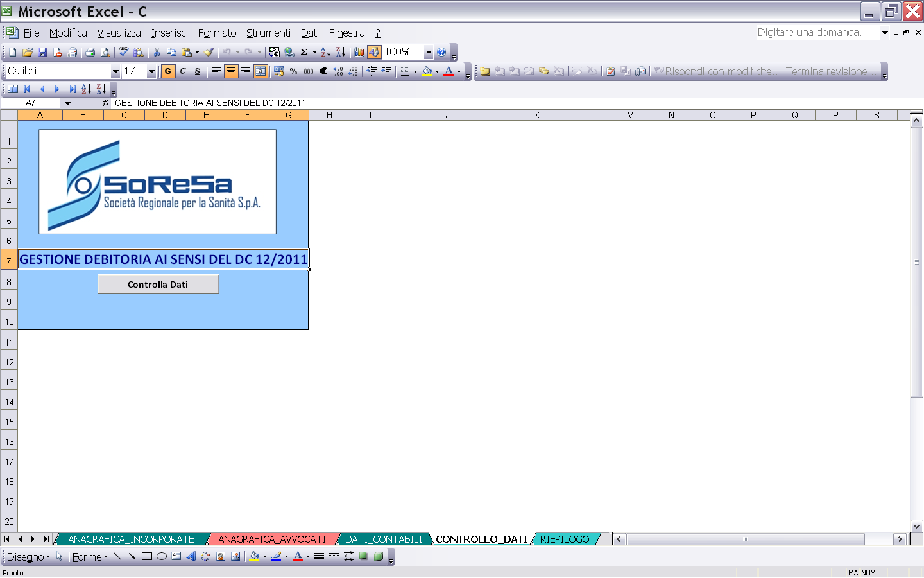Open Excel help (question mark icon)
The height and width of the screenshot is (578, 924).
pyautogui.click(x=441, y=52)
